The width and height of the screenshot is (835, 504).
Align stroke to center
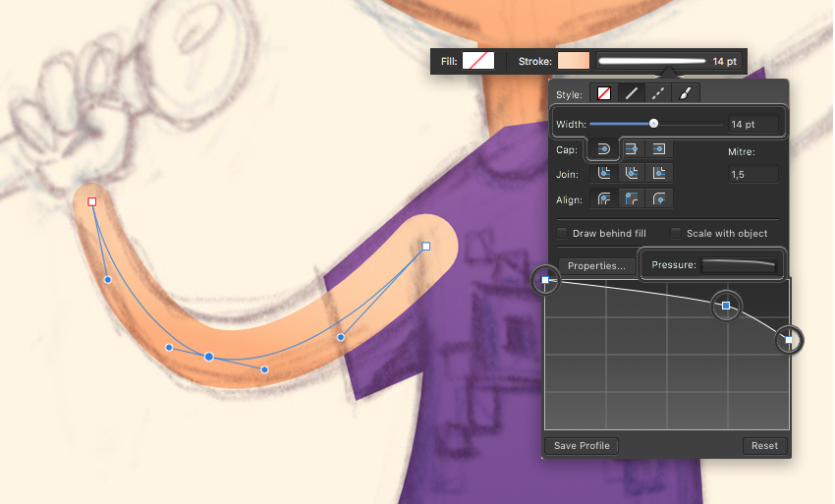605,199
